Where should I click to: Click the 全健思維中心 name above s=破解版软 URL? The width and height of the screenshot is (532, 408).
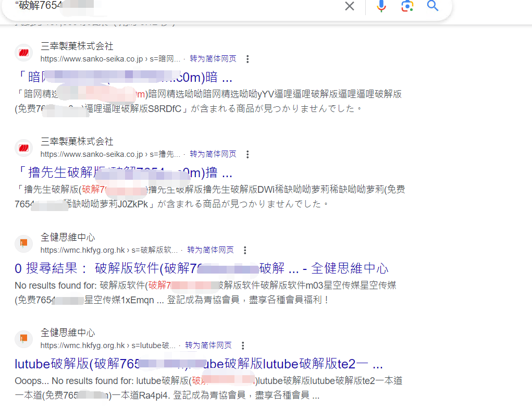[68, 237]
